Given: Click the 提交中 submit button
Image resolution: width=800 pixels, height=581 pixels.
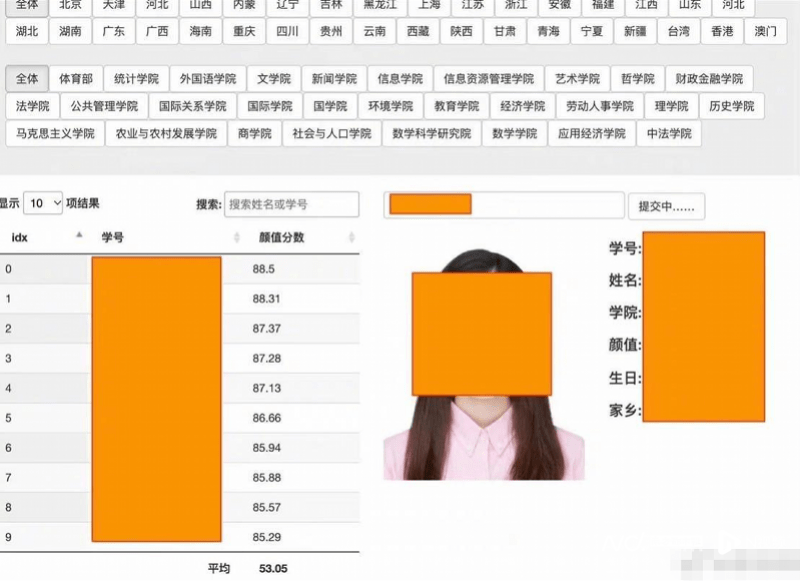Looking at the screenshot, I should click(x=666, y=207).
